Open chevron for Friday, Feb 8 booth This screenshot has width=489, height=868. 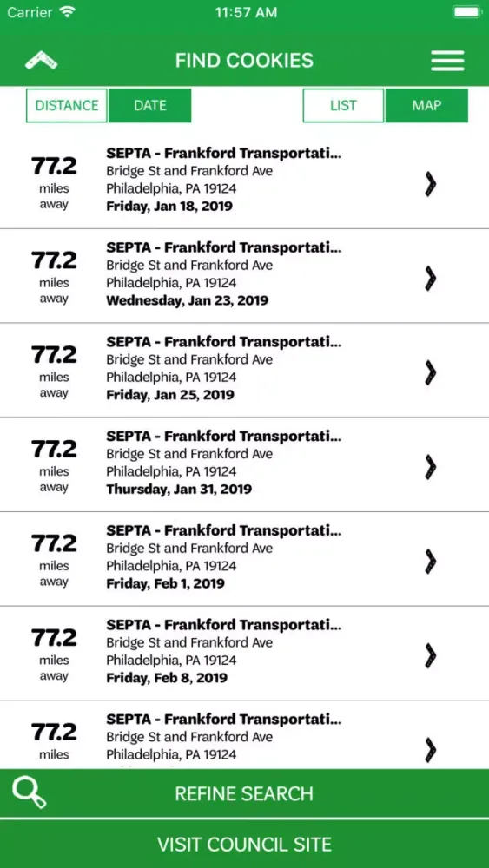tap(430, 656)
